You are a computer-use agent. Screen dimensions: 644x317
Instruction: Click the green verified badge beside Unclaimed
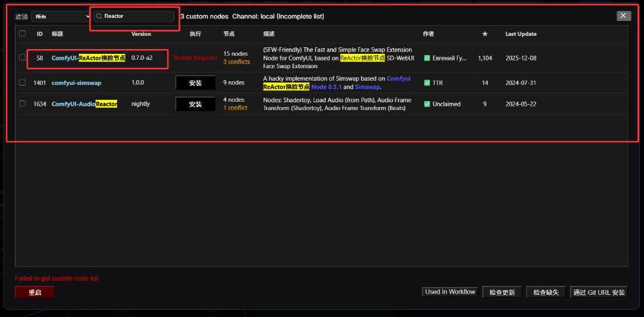click(427, 104)
